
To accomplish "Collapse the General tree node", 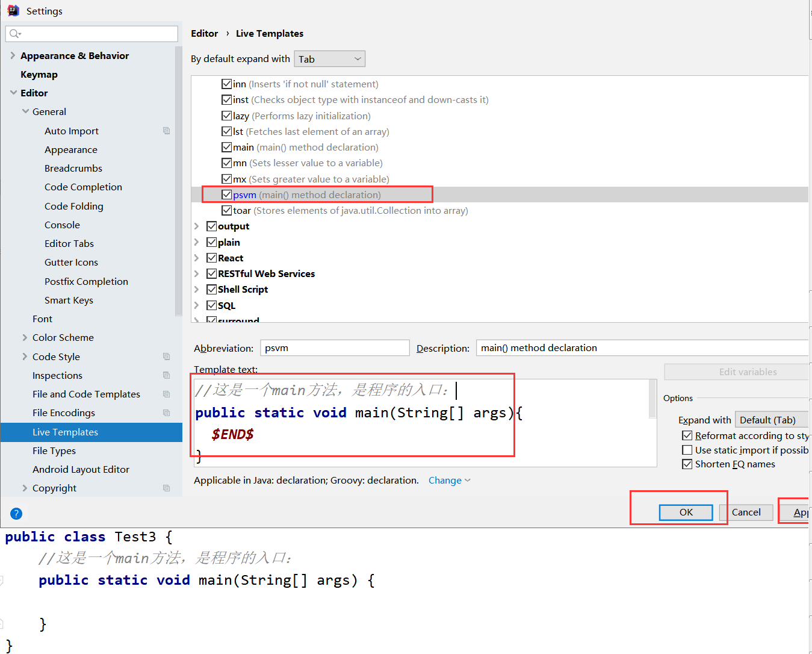I will point(25,111).
